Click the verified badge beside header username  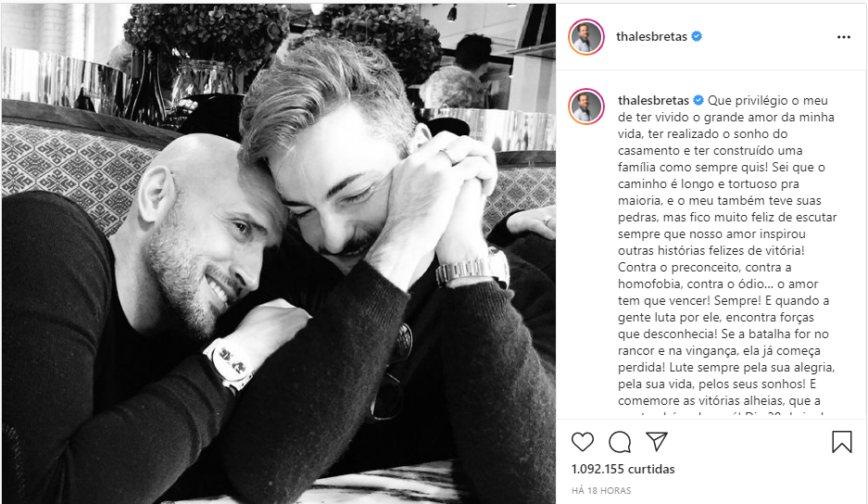pos(697,36)
